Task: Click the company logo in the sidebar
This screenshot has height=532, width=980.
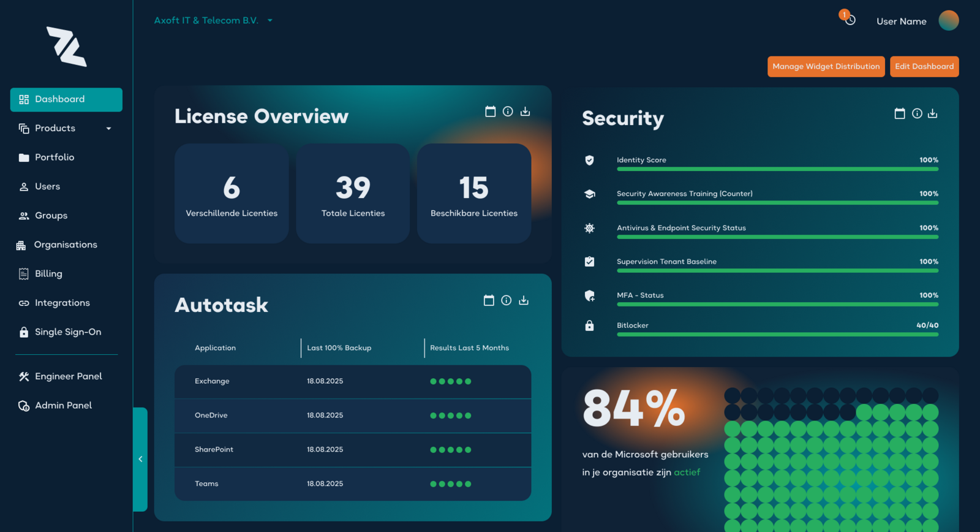Action: click(x=67, y=47)
